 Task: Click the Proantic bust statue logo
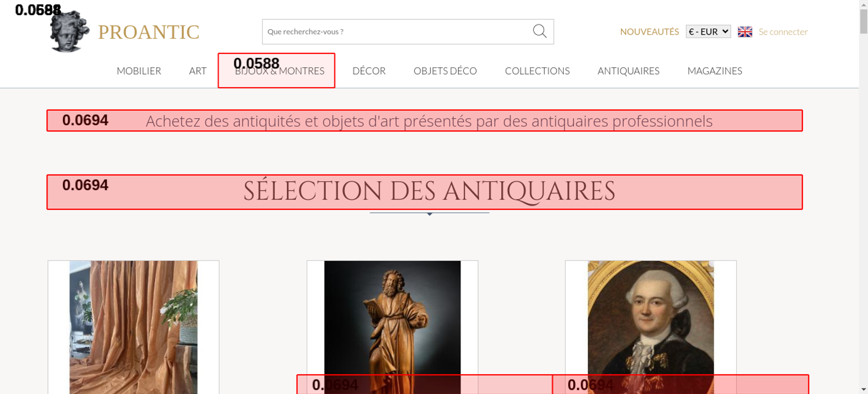(x=69, y=32)
